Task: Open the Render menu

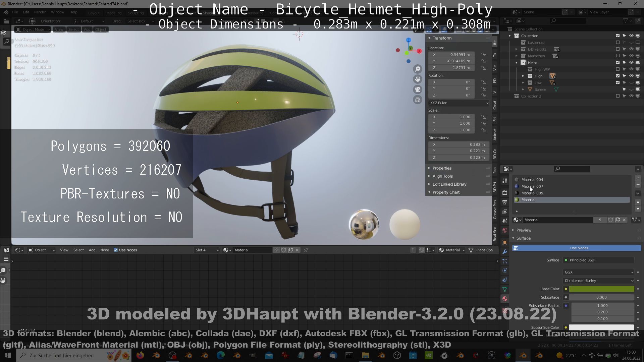Action: [x=40, y=12]
